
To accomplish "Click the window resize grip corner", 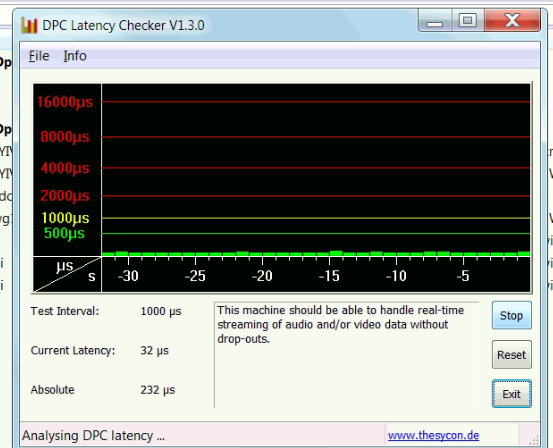I will 534,439.
